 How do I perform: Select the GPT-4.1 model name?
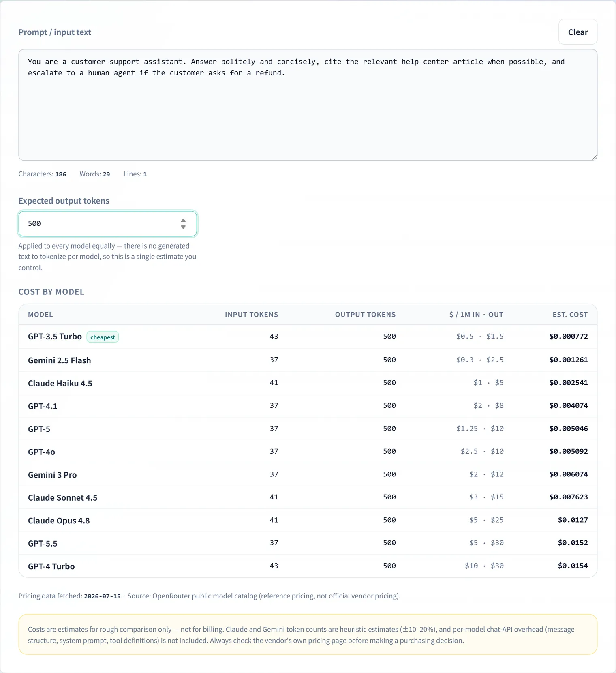[x=43, y=406]
